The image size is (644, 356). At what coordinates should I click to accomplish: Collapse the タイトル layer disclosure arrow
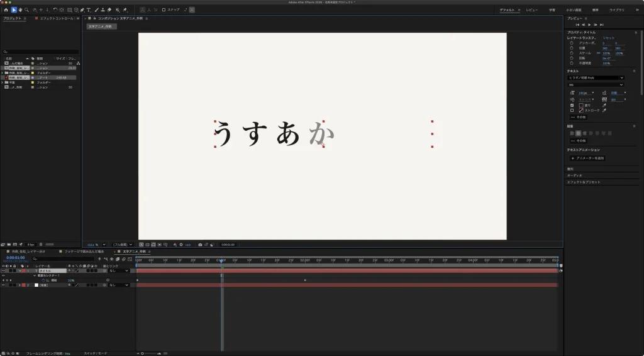(x=20, y=271)
